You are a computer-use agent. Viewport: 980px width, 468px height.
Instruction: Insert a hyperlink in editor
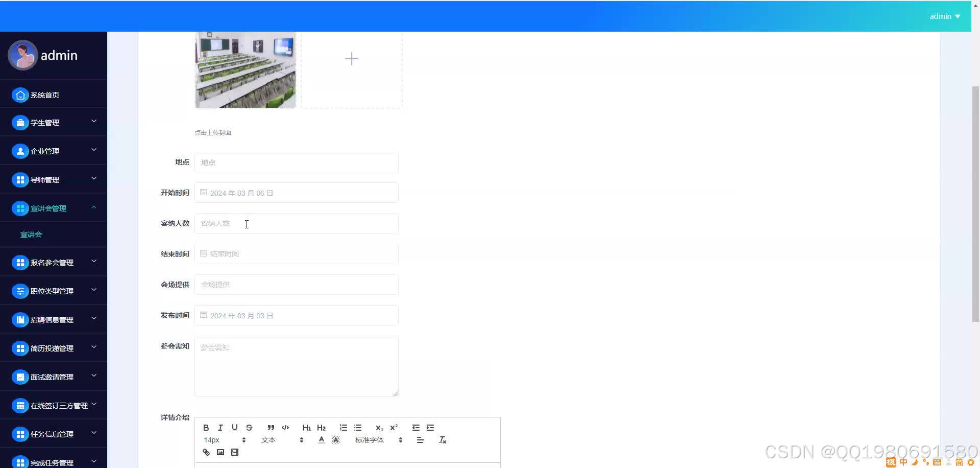pos(206,452)
